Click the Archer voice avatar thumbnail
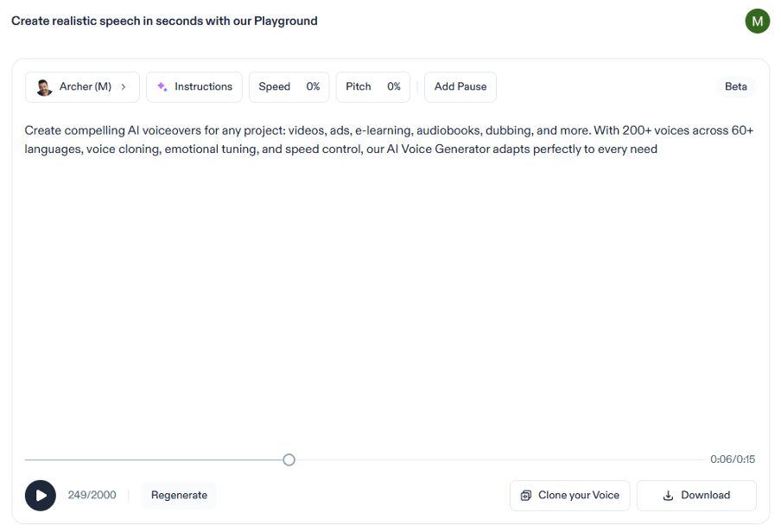 click(x=44, y=87)
